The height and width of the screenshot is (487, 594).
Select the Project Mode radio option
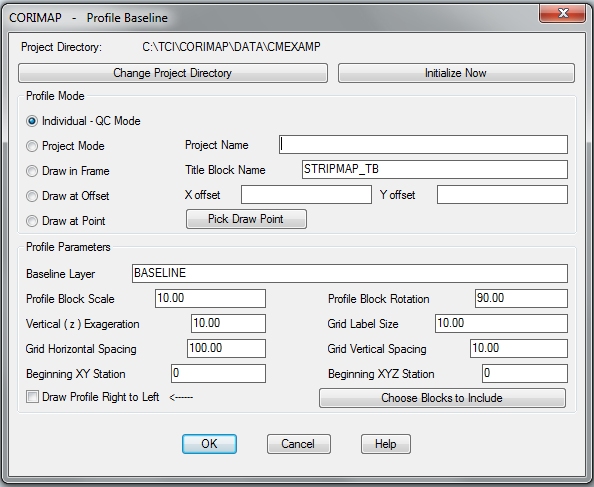(32, 146)
